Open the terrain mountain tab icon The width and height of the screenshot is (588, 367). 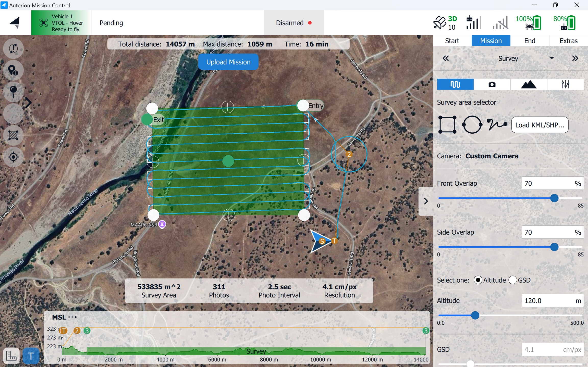pos(529,84)
